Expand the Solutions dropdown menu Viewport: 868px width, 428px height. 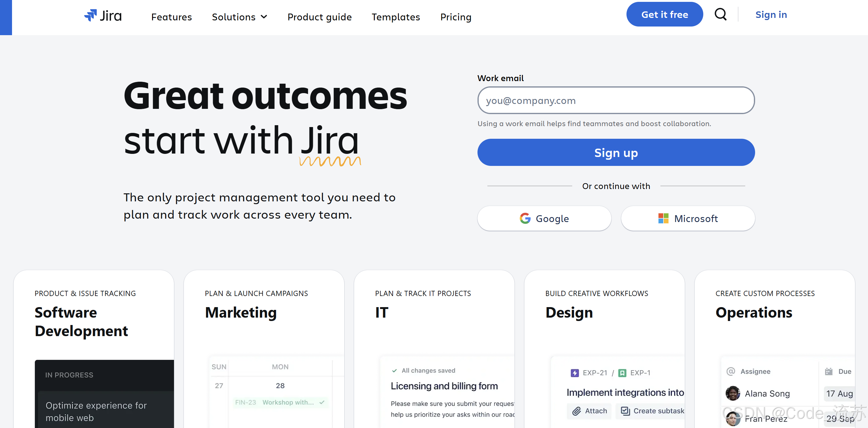pyautogui.click(x=240, y=17)
